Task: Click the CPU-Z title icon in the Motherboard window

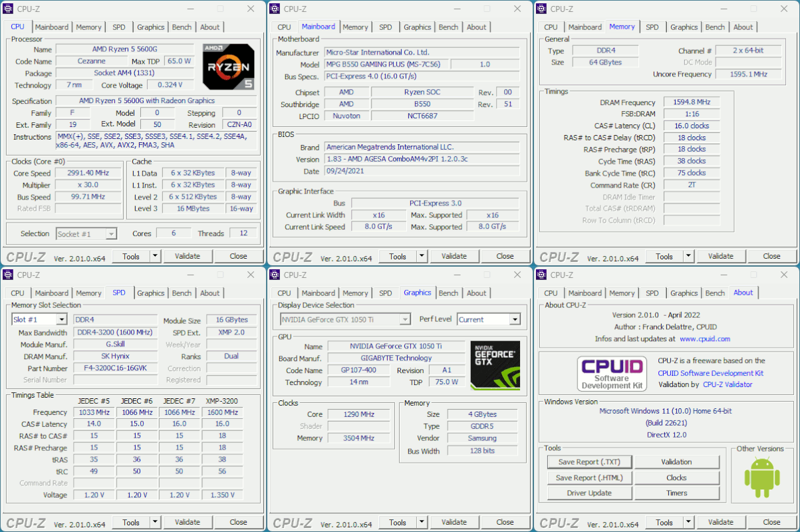Action: [x=275, y=9]
